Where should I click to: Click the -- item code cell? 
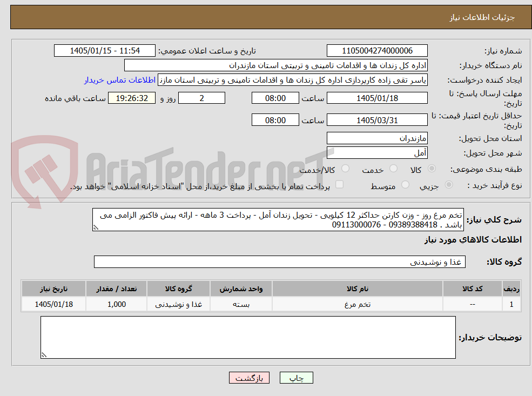pyautogui.click(x=472, y=304)
